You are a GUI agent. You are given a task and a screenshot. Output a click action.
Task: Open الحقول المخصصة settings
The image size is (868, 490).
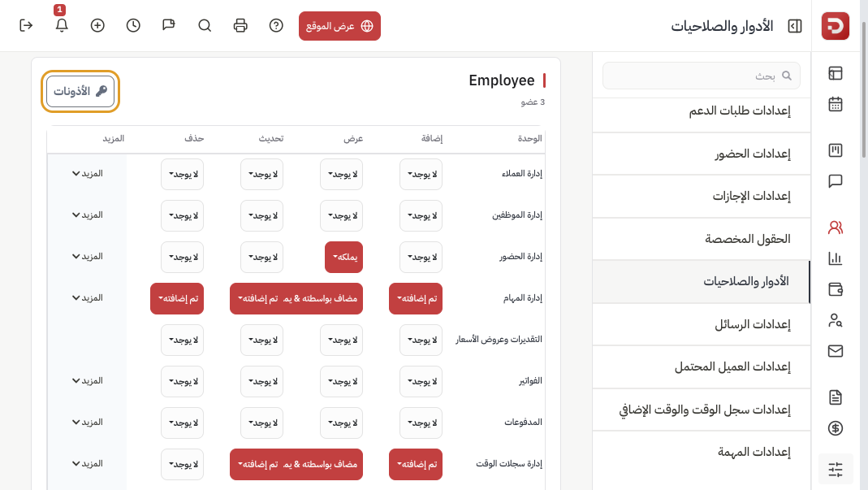tap(701, 239)
